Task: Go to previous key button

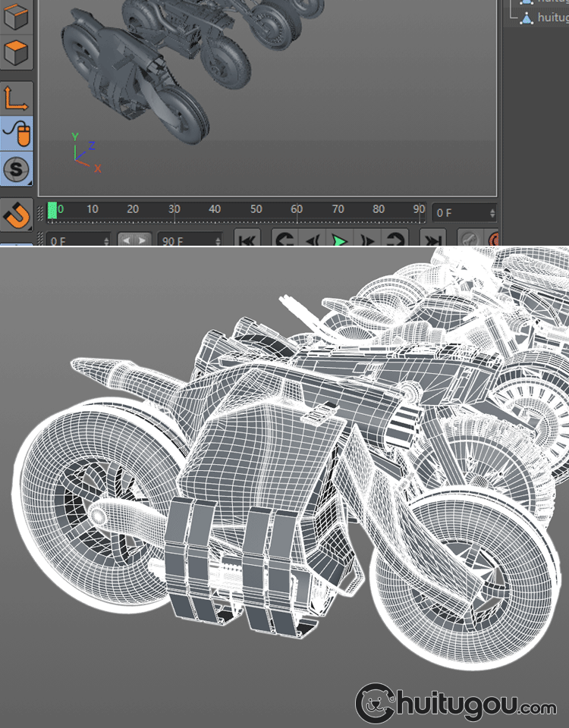Action: click(x=284, y=240)
